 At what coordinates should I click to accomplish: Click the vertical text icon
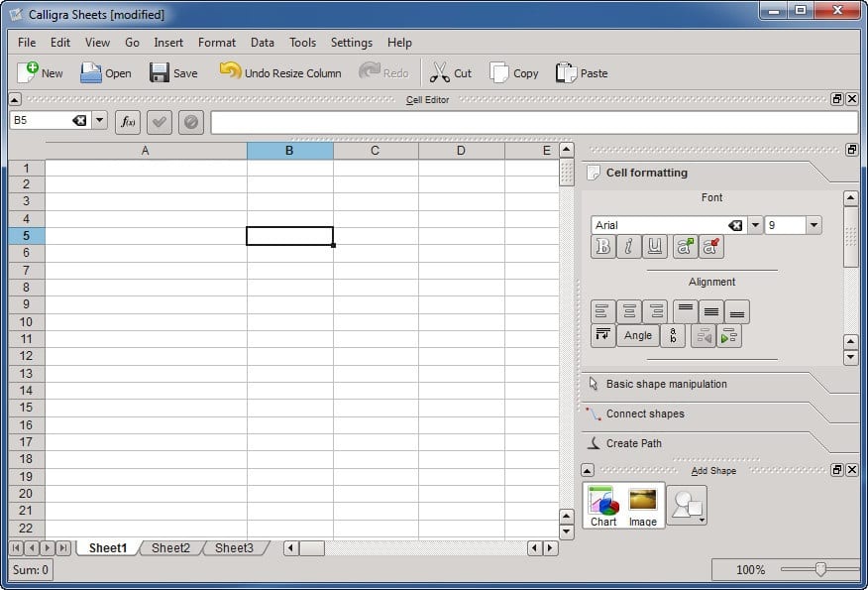pos(673,336)
